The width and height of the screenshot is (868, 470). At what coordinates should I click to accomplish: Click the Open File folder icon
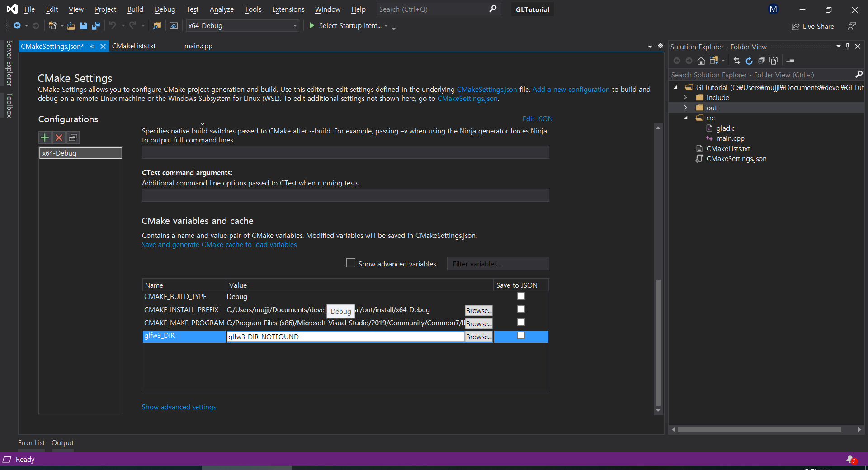[71, 26]
